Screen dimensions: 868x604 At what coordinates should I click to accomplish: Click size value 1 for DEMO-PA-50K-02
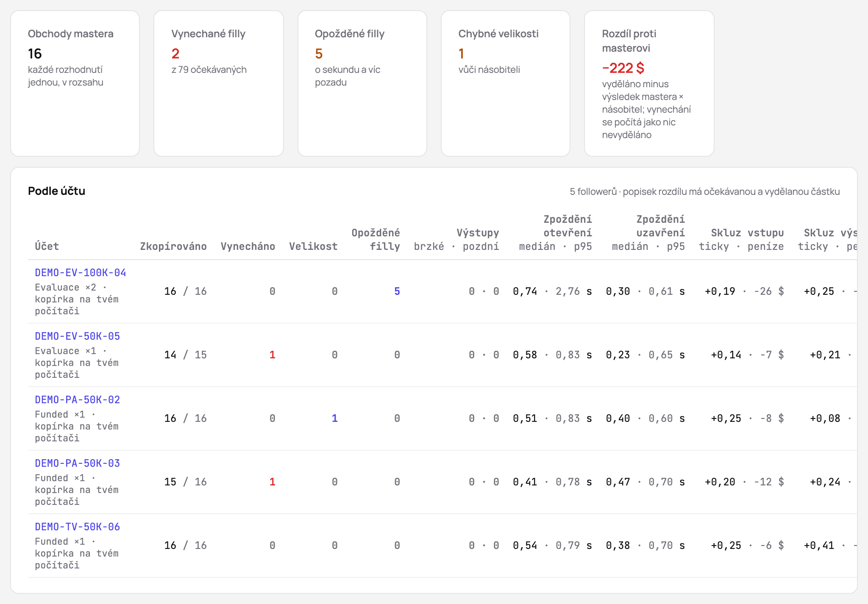335,418
